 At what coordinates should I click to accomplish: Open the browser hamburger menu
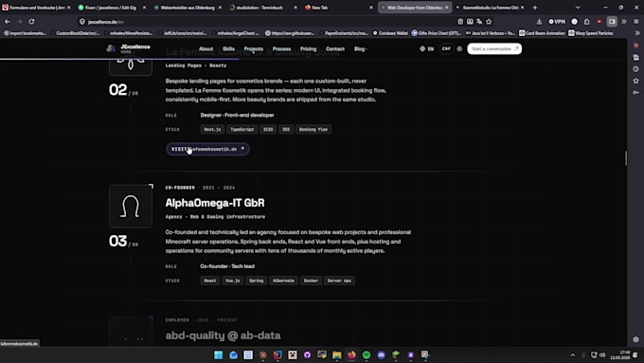(x=636, y=22)
